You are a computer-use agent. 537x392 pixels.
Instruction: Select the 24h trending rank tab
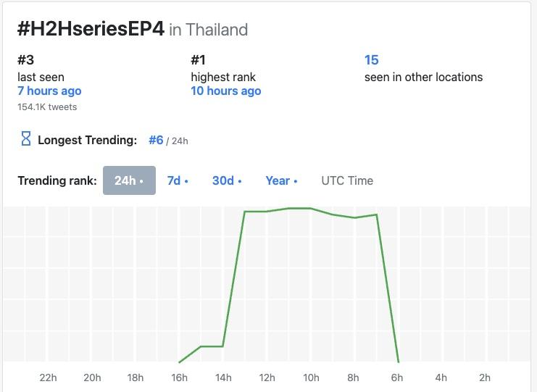point(129,180)
